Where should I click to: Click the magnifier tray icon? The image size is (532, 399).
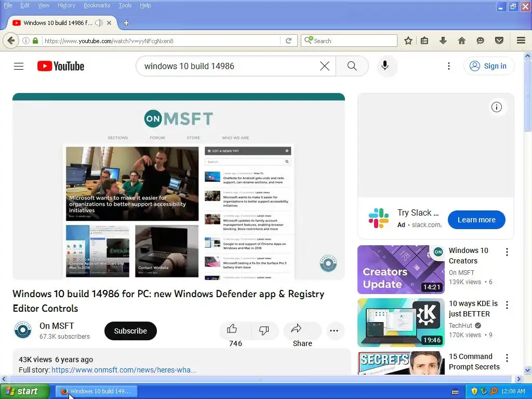[494, 391]
